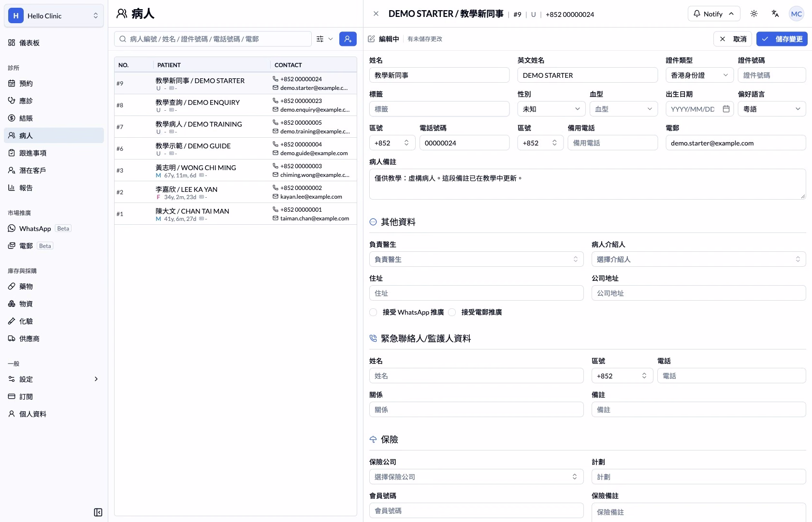Open 化驗 lab tests in sidebar
This screenshot has width=812, height=522.
(54, 321)
